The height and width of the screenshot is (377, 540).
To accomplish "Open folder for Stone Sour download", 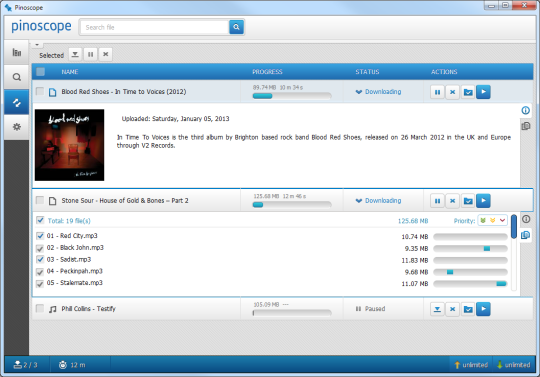I will click(x=468, y=201).
